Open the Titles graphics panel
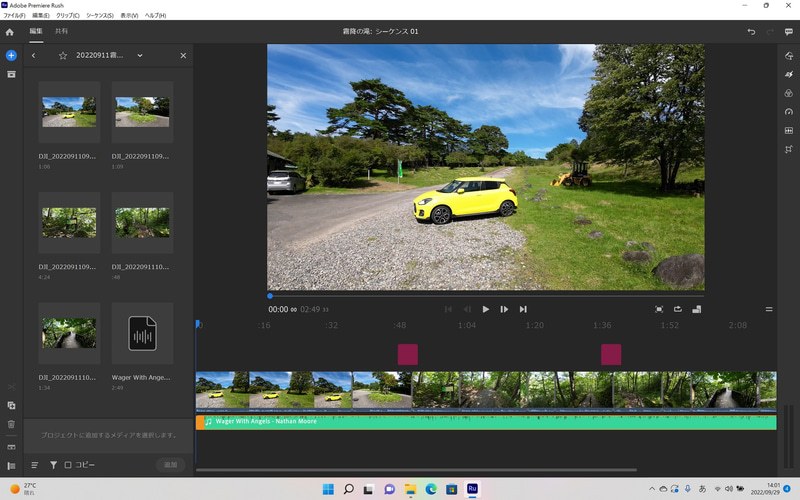The image size is (800, 500). pyautogui.click(x=788, y=56)
